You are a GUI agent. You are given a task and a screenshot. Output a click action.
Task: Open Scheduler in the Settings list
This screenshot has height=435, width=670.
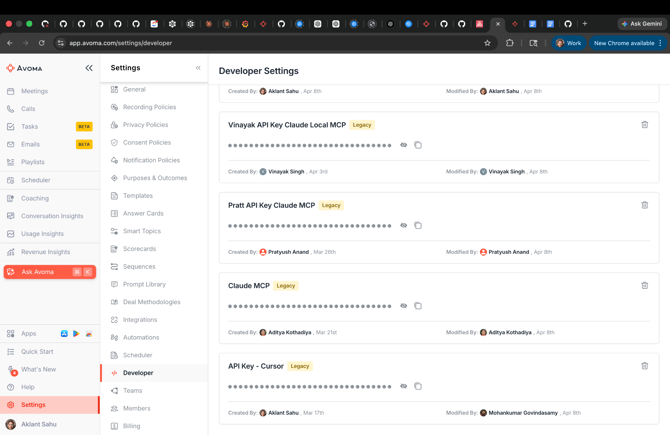[154, 355]
